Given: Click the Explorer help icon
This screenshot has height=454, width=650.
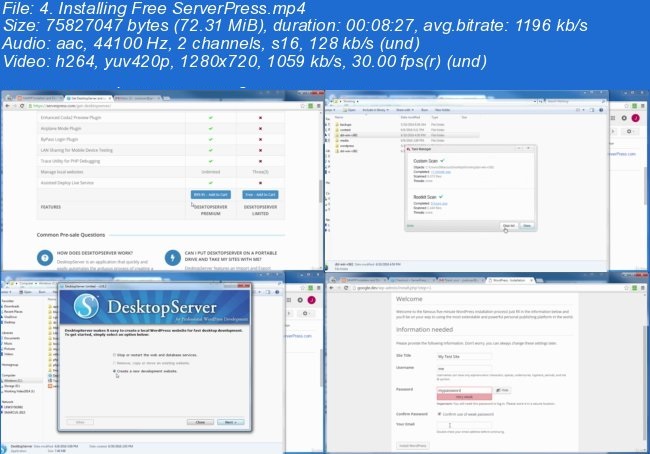Looking at the screenshot, I should (601, 110).
